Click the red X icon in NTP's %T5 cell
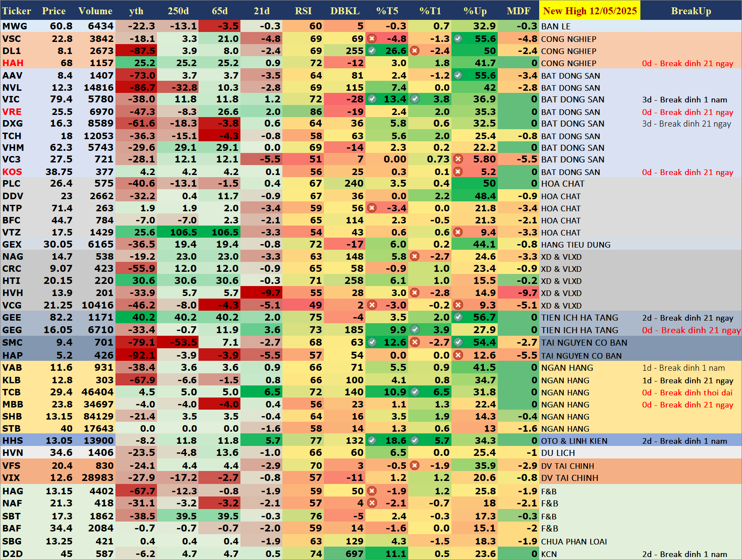 coord(371,208)
